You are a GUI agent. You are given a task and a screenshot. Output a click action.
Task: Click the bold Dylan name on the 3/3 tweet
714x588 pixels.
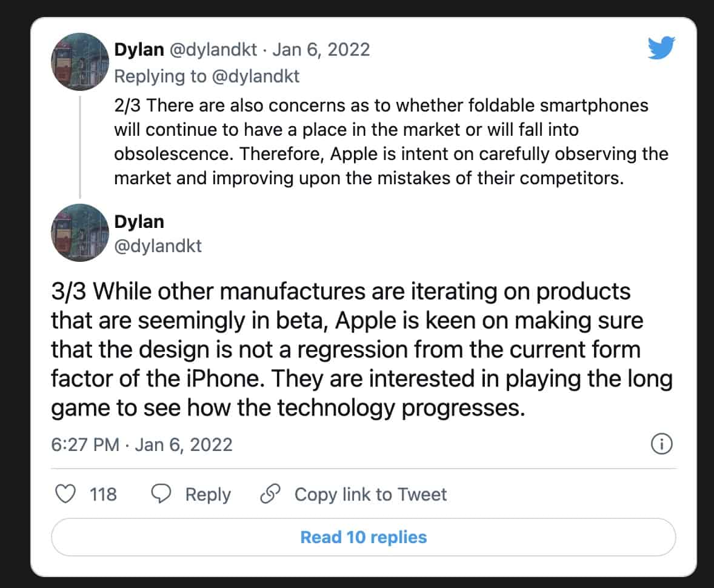point(139,221)
